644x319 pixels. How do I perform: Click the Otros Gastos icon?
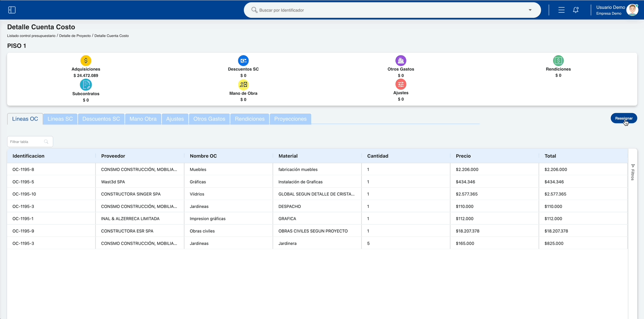click(x=401, y=60)
